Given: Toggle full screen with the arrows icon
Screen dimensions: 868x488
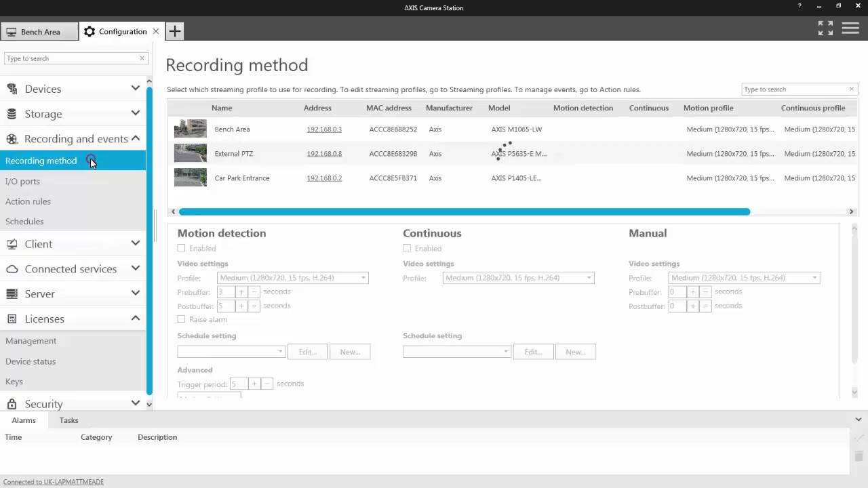Looking at the screenshot, I should (x=825, y=28).
